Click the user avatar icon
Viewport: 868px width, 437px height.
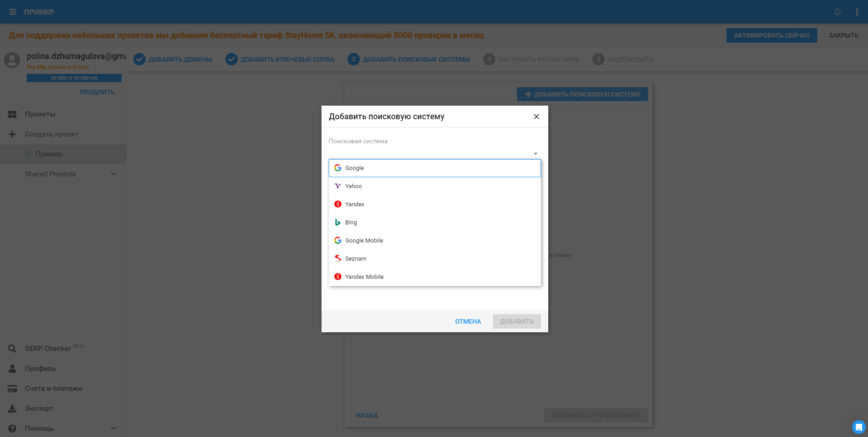(12, 60)
